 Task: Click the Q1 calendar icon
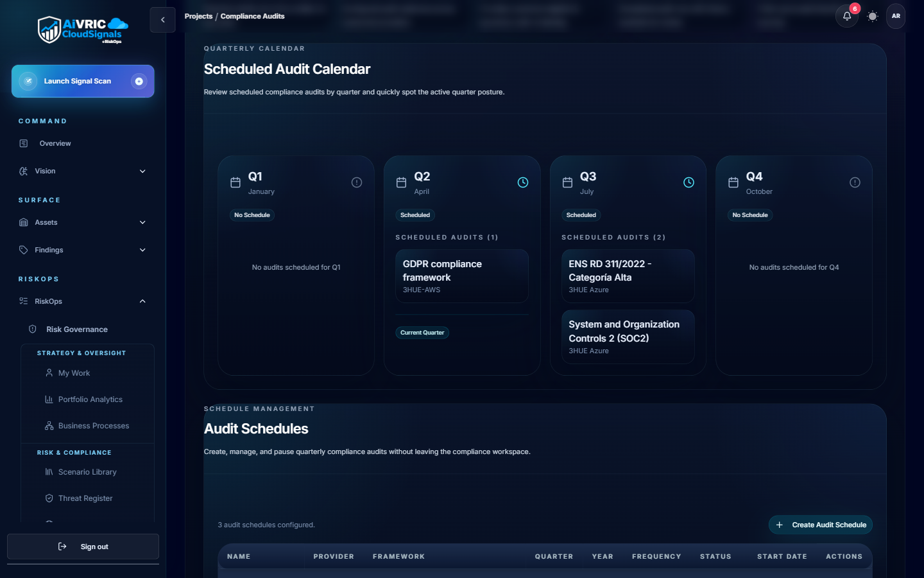235,182
